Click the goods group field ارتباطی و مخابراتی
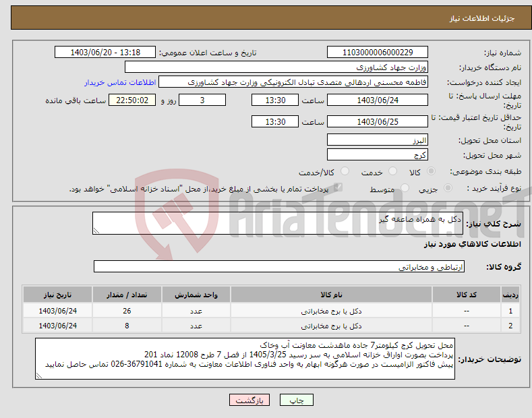The width and height of the screenshot is (532, 418). pos(279,267)
